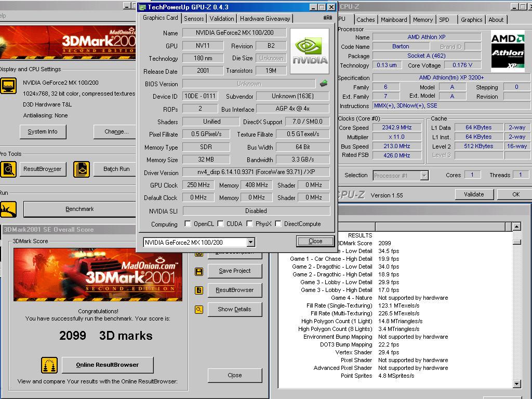Open the Validation tab in GPU-Z

(221, 19)
